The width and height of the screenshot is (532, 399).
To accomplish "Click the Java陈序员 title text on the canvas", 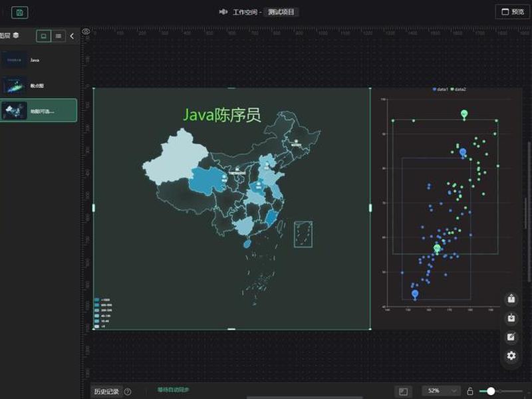I will pos(222,114).
